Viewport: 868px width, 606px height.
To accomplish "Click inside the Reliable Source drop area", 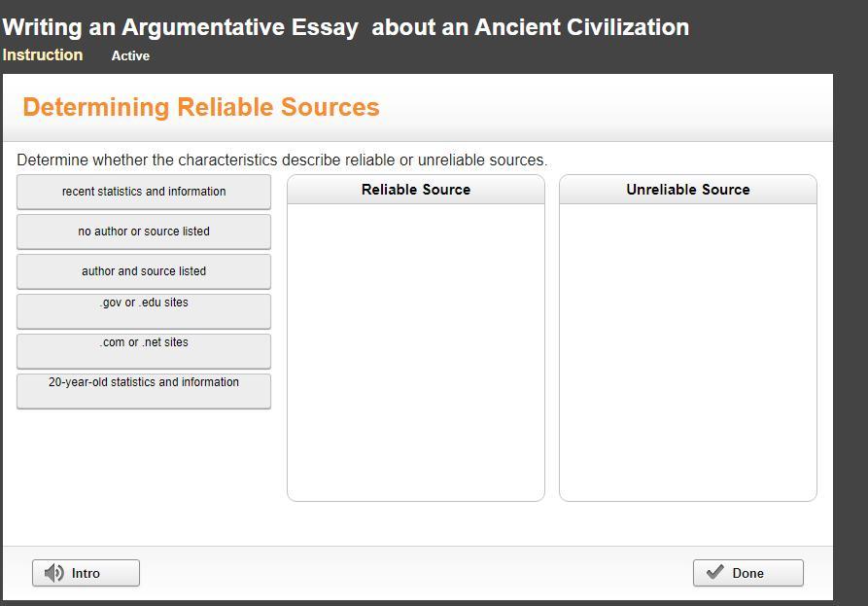I will (416, 352).
